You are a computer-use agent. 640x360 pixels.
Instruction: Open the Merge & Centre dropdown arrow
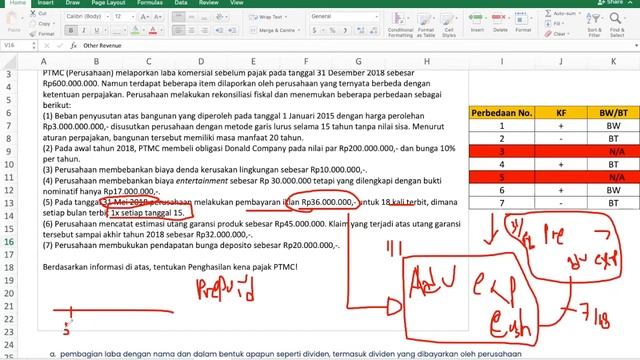(299, 31)
